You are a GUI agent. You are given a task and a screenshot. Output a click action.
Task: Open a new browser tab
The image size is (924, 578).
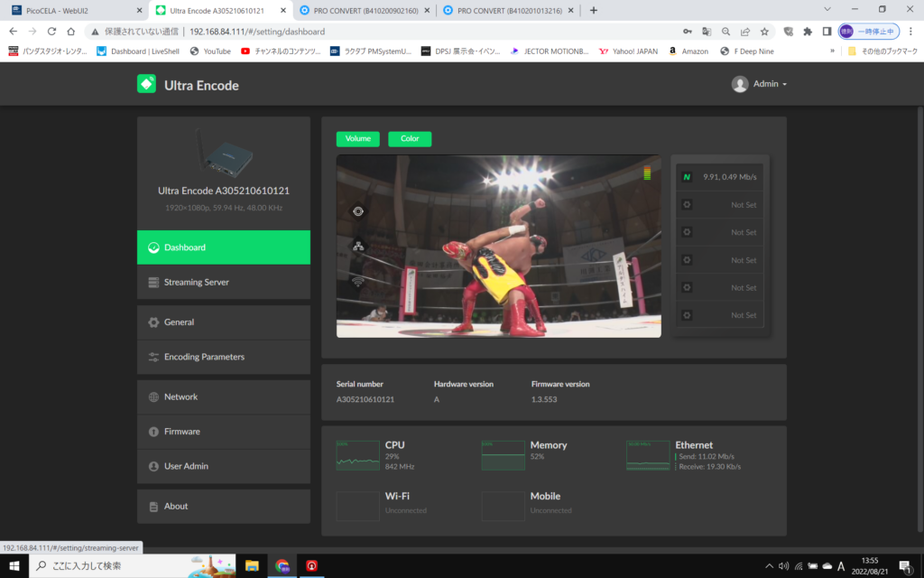click(x=594, y=11)
